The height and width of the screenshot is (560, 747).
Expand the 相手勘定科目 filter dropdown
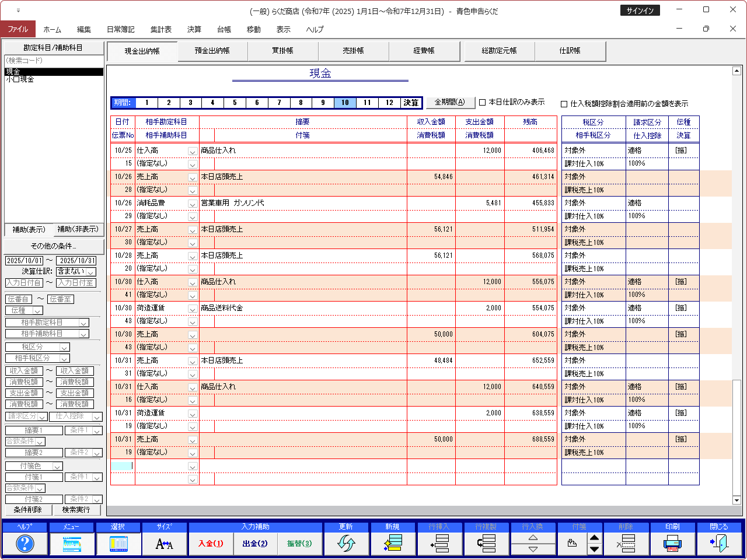pyautogui.click(x=83, y=323)
